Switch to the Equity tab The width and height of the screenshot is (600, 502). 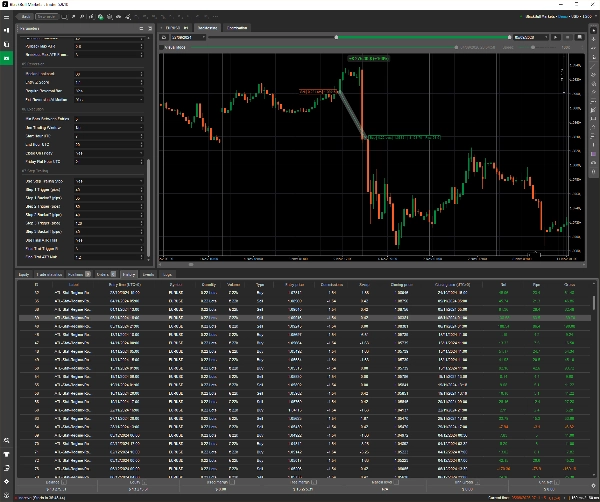24,274
